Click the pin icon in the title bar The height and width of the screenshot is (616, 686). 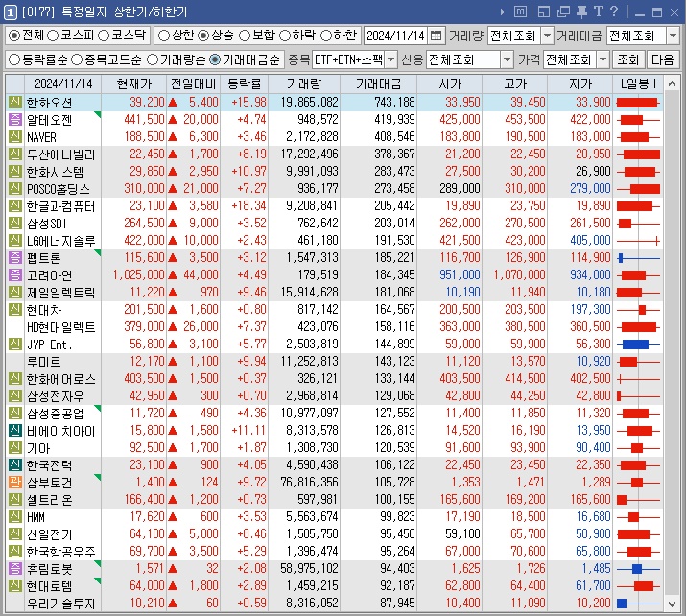pos(581,12)
